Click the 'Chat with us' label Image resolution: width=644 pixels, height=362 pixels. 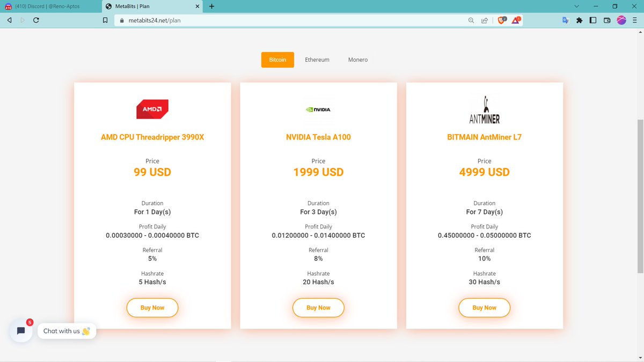coord(67,331)
